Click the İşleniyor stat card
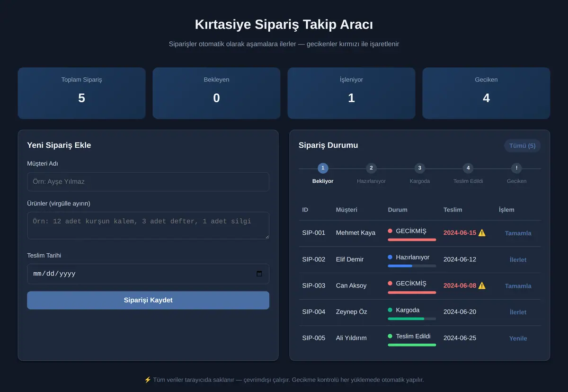The height and width of the screenshot is (392, 568). pos(351,93)
